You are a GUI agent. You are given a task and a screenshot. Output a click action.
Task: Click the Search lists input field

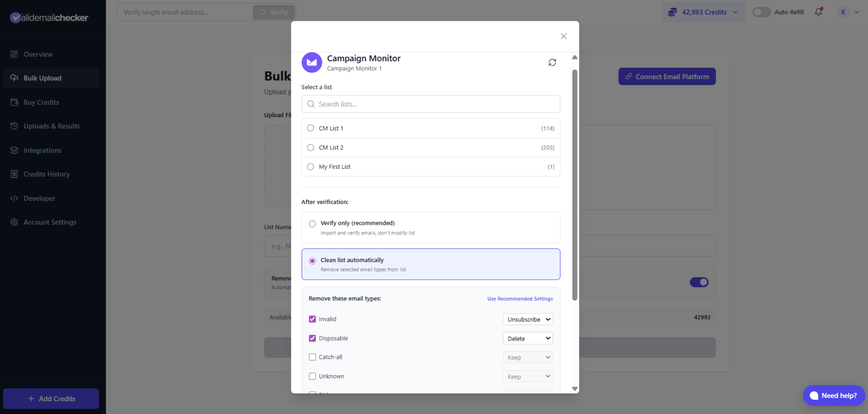431,104
